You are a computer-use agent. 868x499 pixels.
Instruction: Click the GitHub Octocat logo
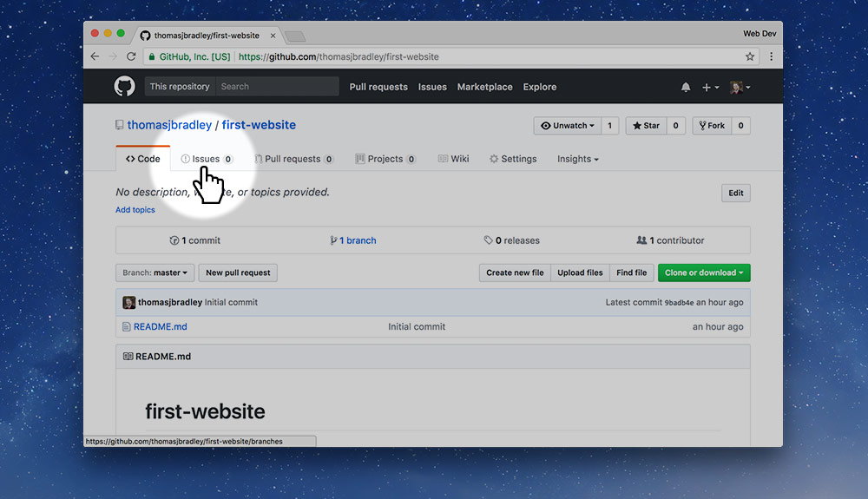(124, 86)
